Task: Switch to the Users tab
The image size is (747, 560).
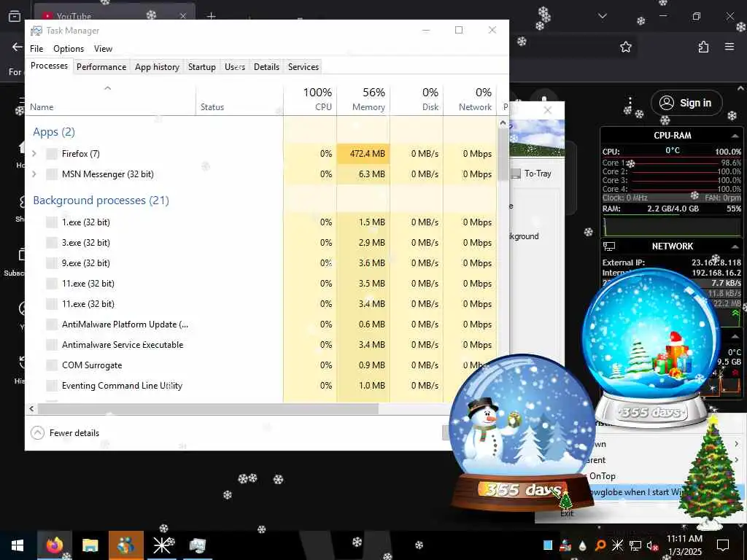Action: (x=235, y=67)
